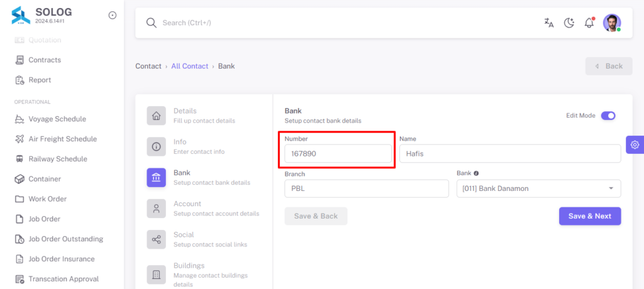Toggle the sidebar pin circle
644x289 pixels.
(x=112, y=15)
